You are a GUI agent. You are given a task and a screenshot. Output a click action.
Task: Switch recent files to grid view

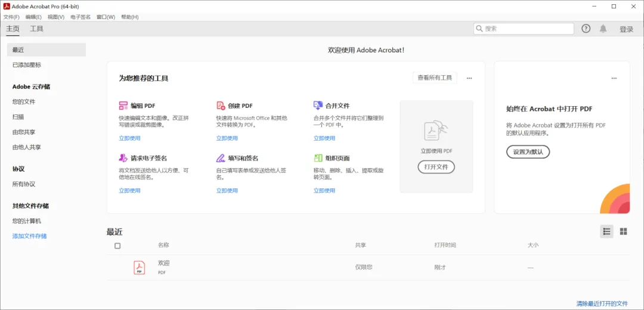[x=624, y=231]
